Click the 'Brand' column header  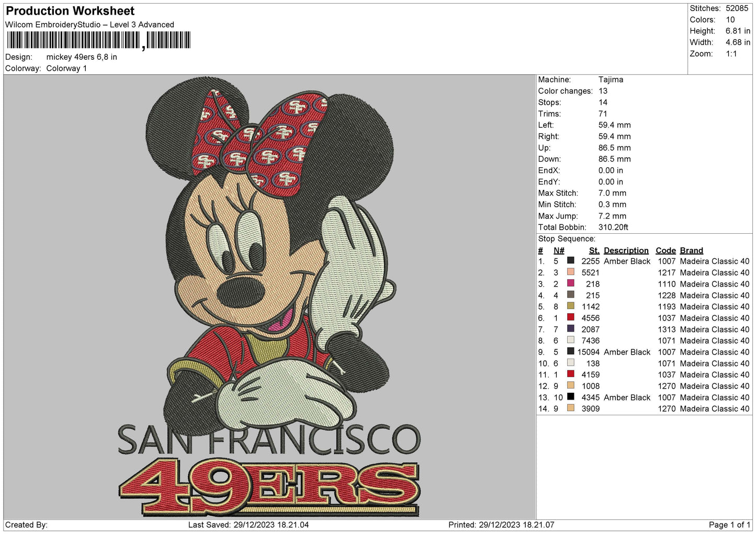(692, 251)
